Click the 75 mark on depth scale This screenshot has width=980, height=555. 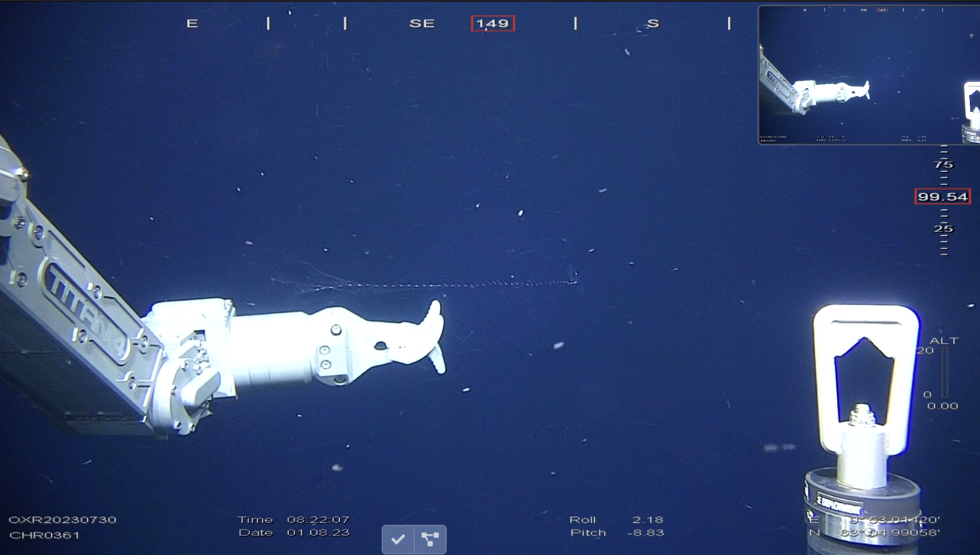[943, 164]
